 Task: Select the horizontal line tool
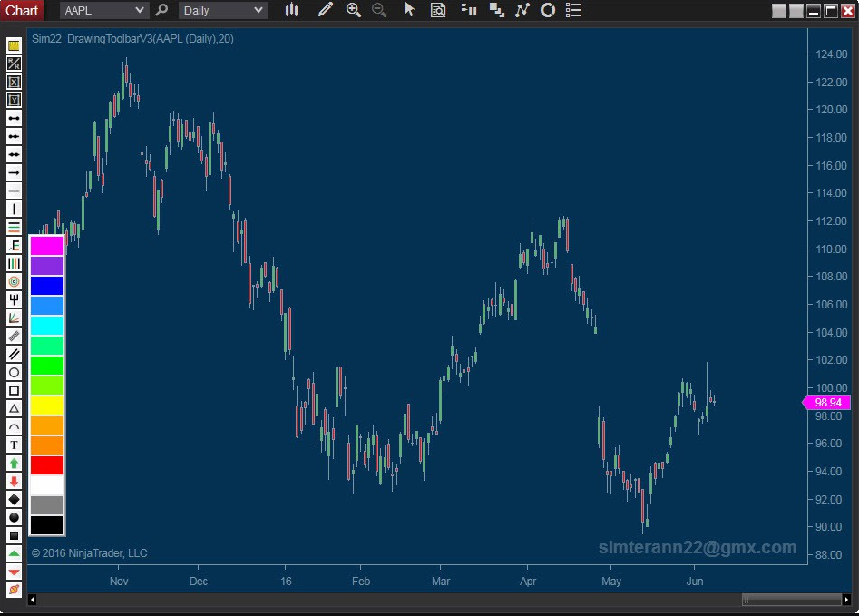click(14, 191)
